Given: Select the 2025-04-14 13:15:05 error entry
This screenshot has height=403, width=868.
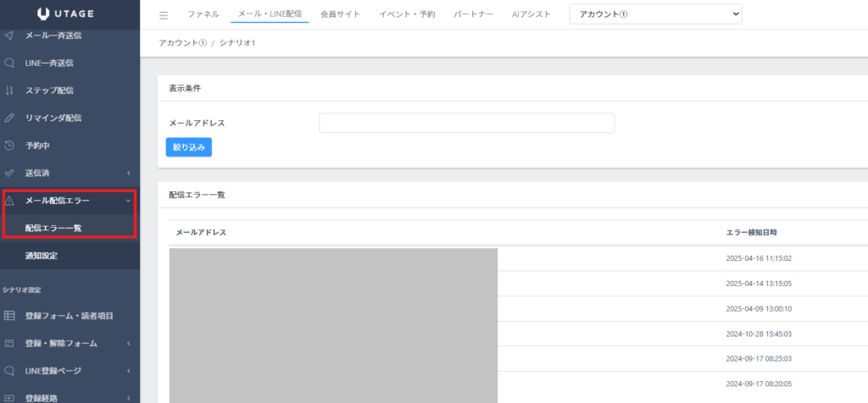Looking at the screenshot, I should pos(759,284).
